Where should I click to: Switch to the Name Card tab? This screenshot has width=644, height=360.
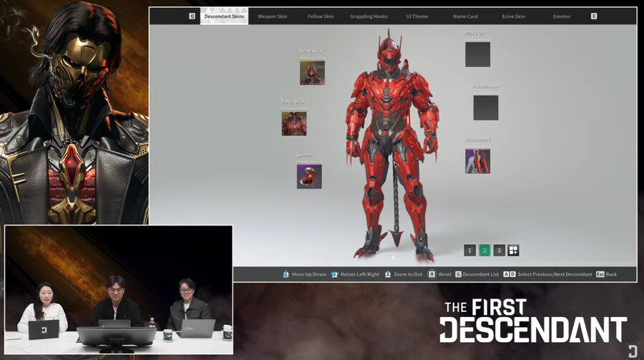click(465, 16)
